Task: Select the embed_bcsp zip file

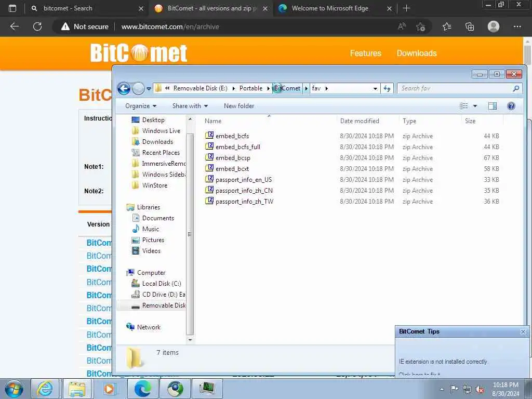Action: click(x=233, y=158)
